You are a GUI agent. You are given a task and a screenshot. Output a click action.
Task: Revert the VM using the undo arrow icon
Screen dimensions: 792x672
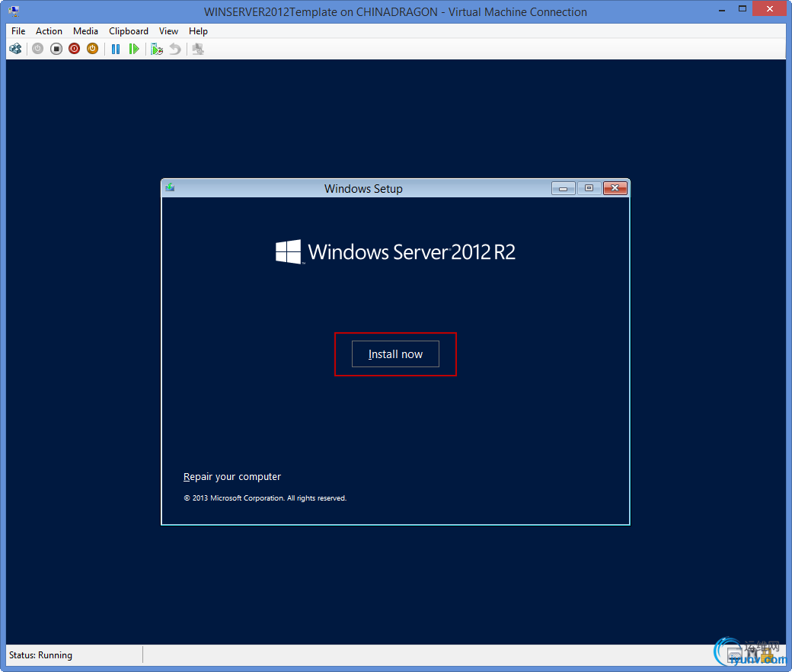coord(174,49)
